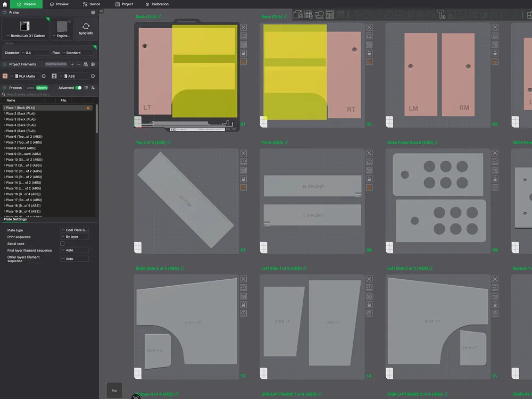
Task: Click the Auto orient toolbar icon
Action: tap(319, 14)
